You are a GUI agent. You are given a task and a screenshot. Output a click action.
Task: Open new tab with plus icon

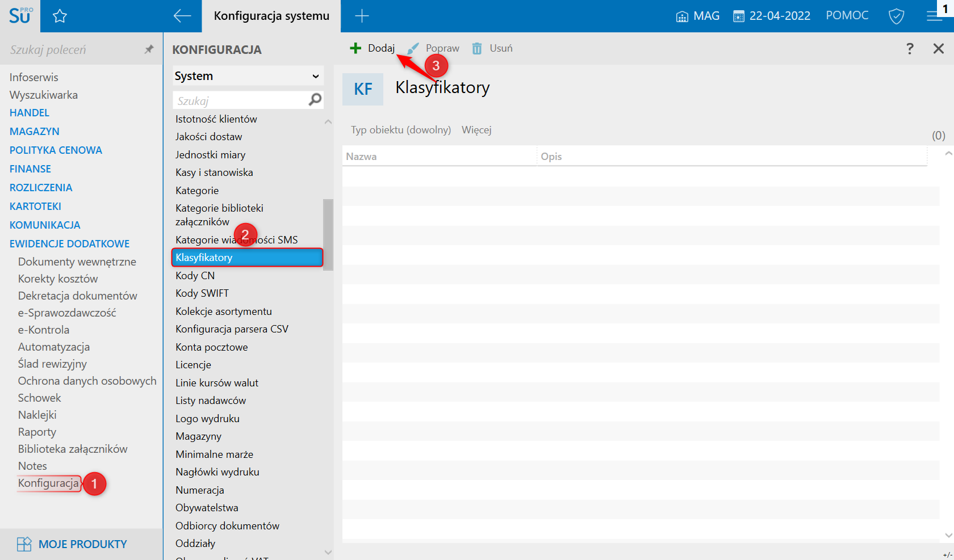[362, 16]
